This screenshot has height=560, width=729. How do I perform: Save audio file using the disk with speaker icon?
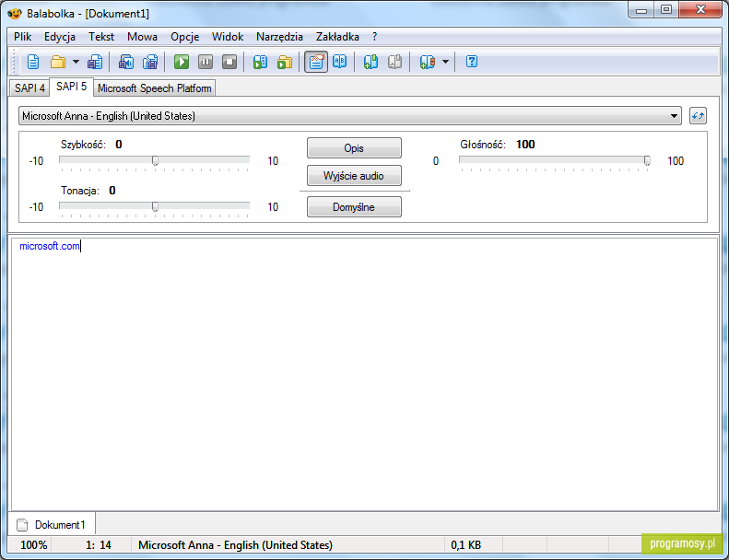tap(126, 62)
